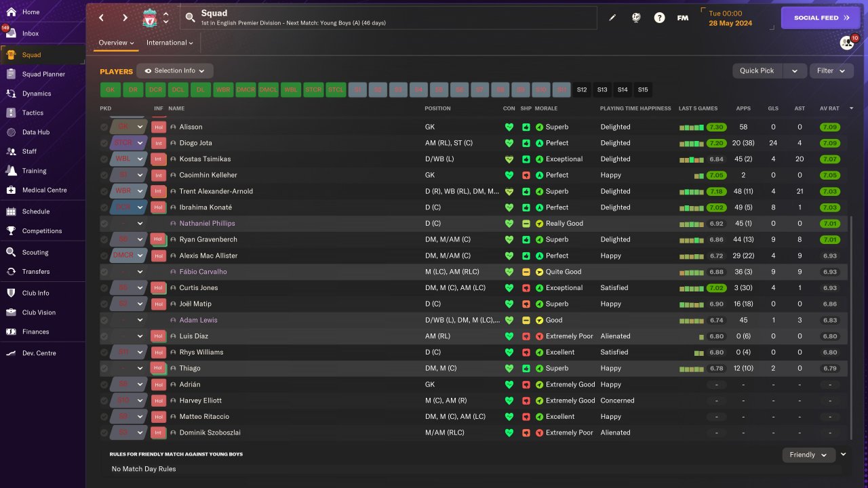
Task: Collapse the friendly match rules panel chevron
Action: (844, 454)
